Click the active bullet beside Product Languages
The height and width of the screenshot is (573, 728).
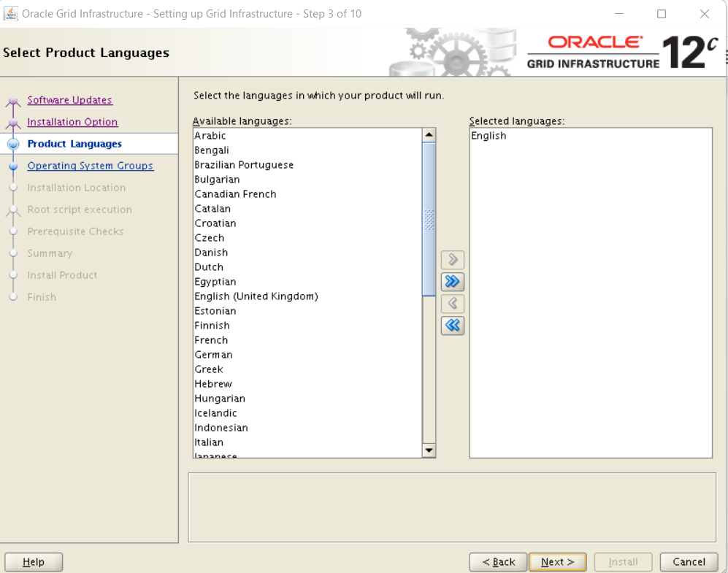pos(13,144)
